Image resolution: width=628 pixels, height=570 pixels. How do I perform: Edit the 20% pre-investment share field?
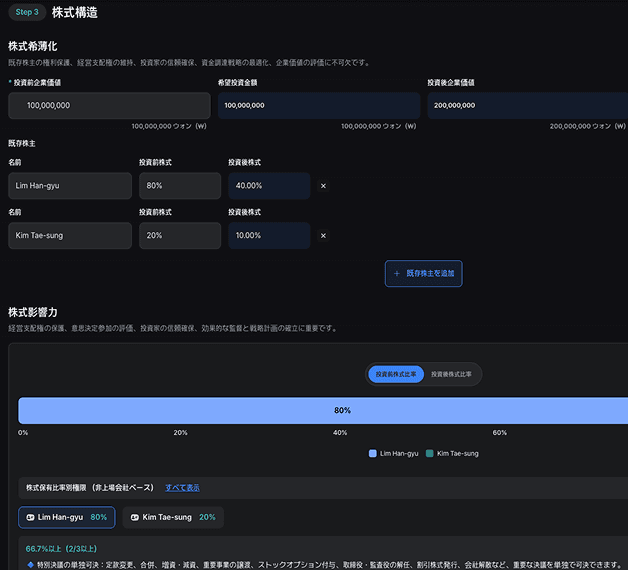[x=180, y=236]
